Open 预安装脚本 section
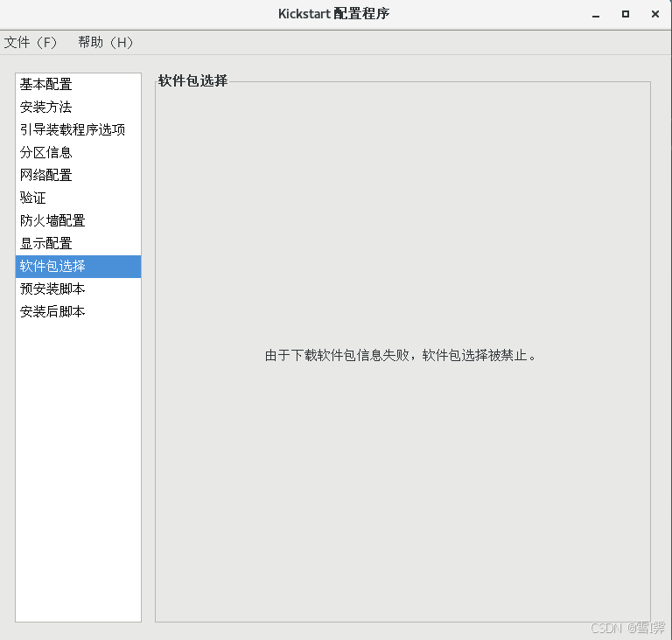This screenshot has width=672, height=640. [x=78, y=289]
